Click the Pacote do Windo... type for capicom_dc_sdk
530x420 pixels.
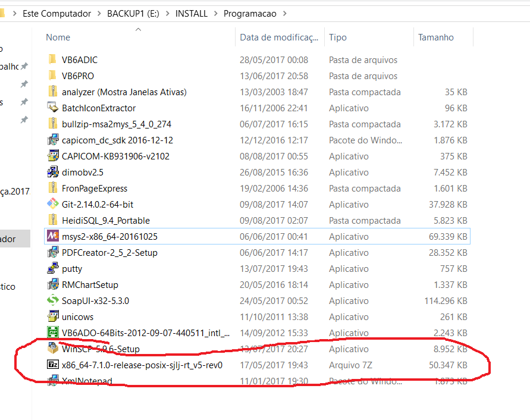(x=365, y=140)
